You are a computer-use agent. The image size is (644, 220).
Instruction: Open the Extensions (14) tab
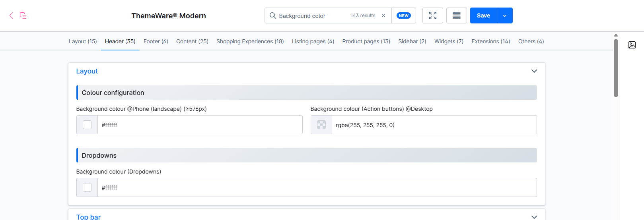click(491, 41)
